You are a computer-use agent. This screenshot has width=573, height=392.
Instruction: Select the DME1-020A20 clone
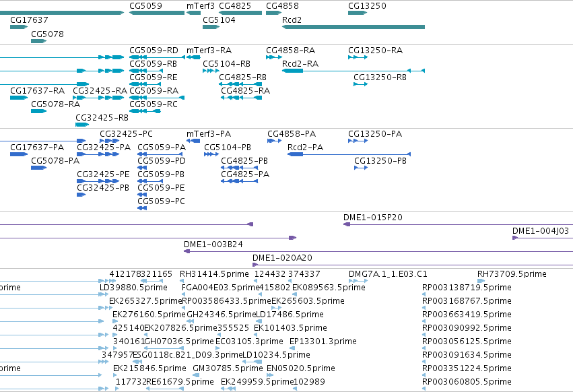(413, 265)
